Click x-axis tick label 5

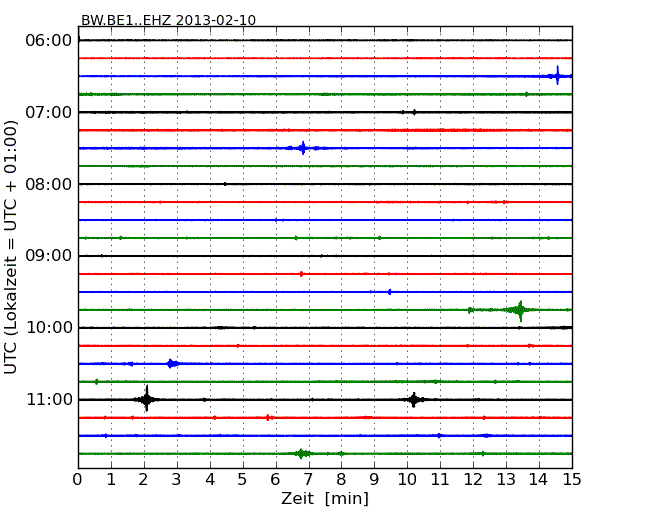click(x=243, y=479)
